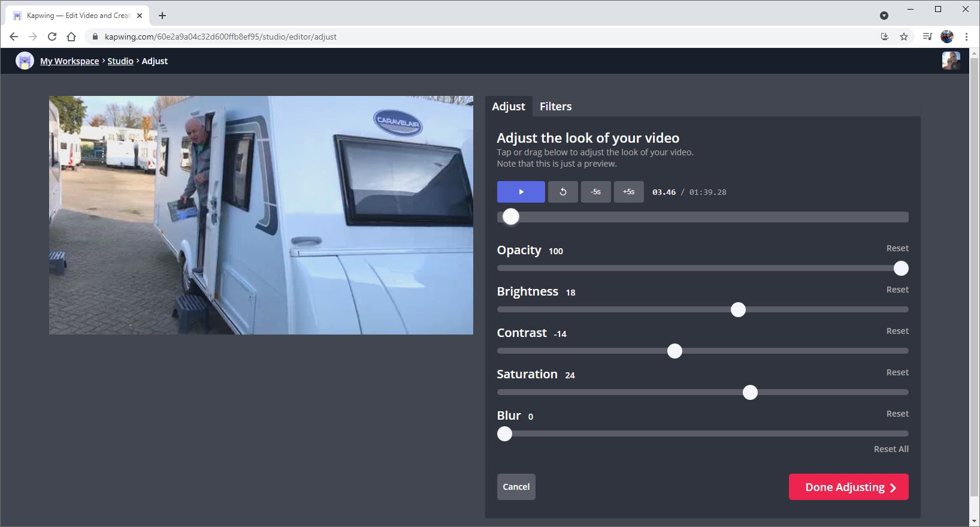Image resolution: width=980 pixels, height=527 pixels.
Task: Click the Done Adjusting button
Action: coord(849,487)
